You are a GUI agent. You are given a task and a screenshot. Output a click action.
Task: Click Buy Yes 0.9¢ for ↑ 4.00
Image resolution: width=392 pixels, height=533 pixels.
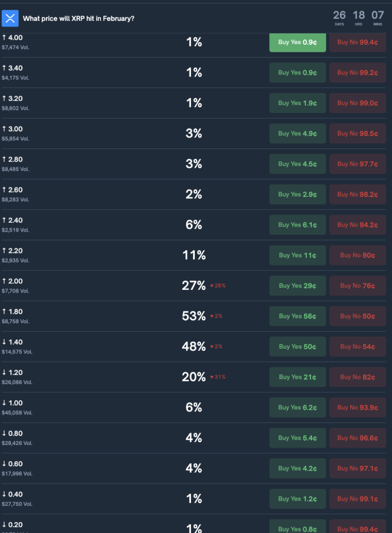297,42
